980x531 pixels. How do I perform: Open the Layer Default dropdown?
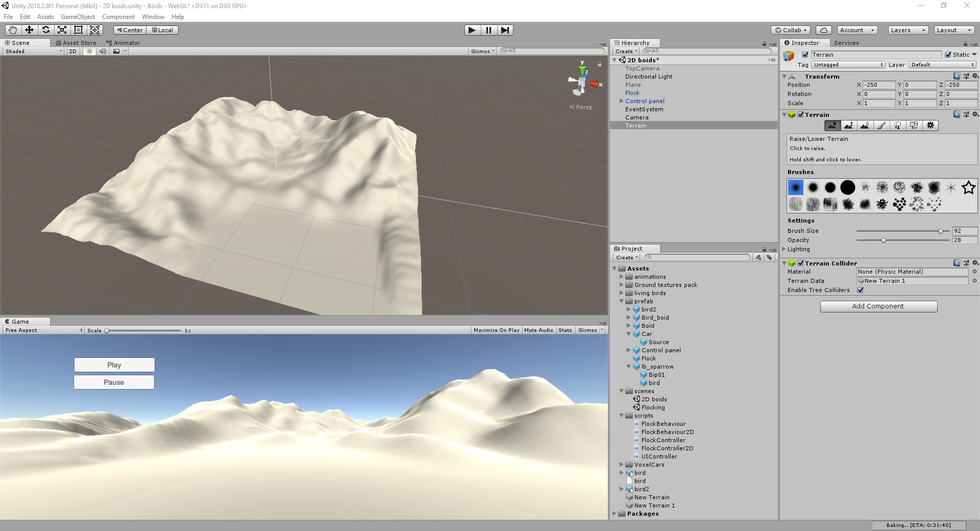942,65
